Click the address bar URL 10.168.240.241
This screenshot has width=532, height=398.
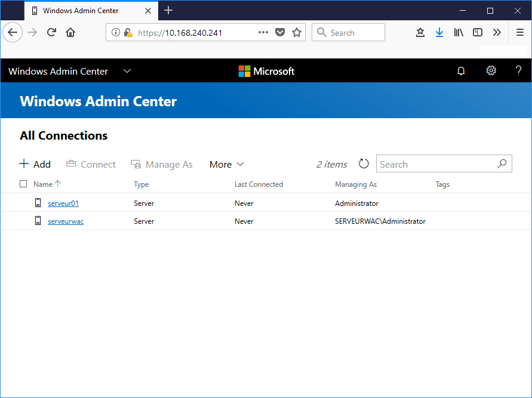pyautogui.click(x=180, y=33)
